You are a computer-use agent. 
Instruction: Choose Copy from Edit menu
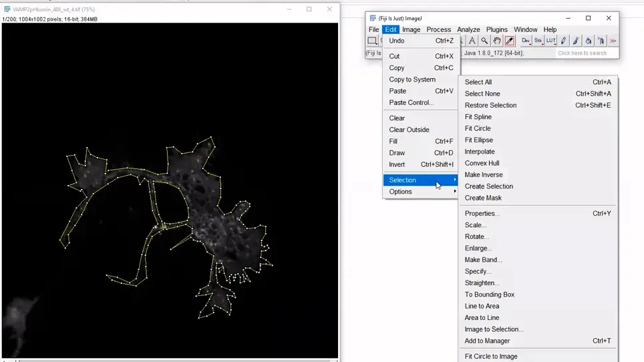pos(421,67)
